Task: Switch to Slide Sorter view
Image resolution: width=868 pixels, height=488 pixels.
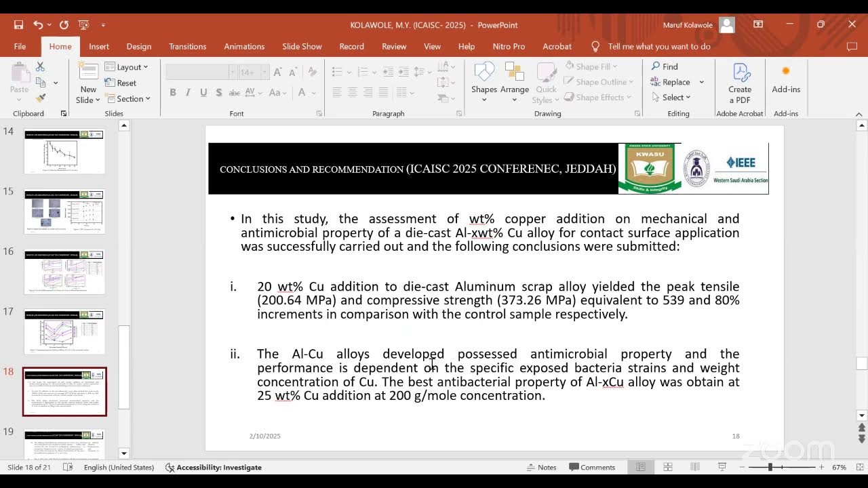Action: click(x=668, y=467)
